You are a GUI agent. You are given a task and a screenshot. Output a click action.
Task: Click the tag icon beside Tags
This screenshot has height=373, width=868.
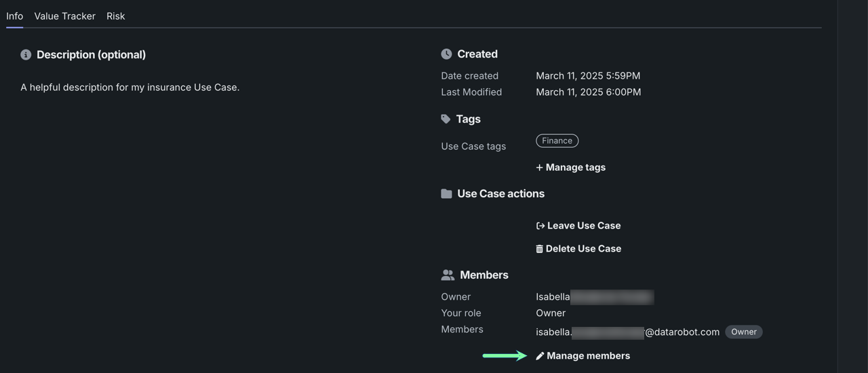pyautogui.click(x=446, y=119)
